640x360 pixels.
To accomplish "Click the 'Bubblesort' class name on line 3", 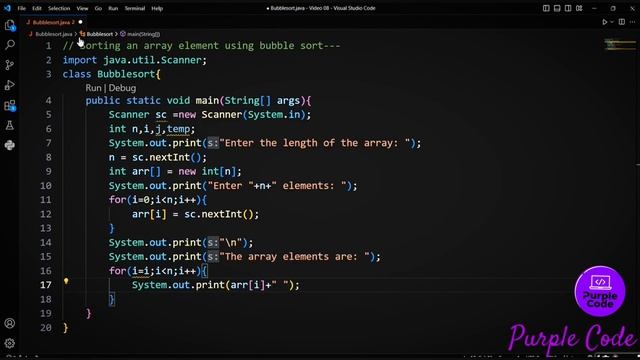I will [x=126, y=74].
